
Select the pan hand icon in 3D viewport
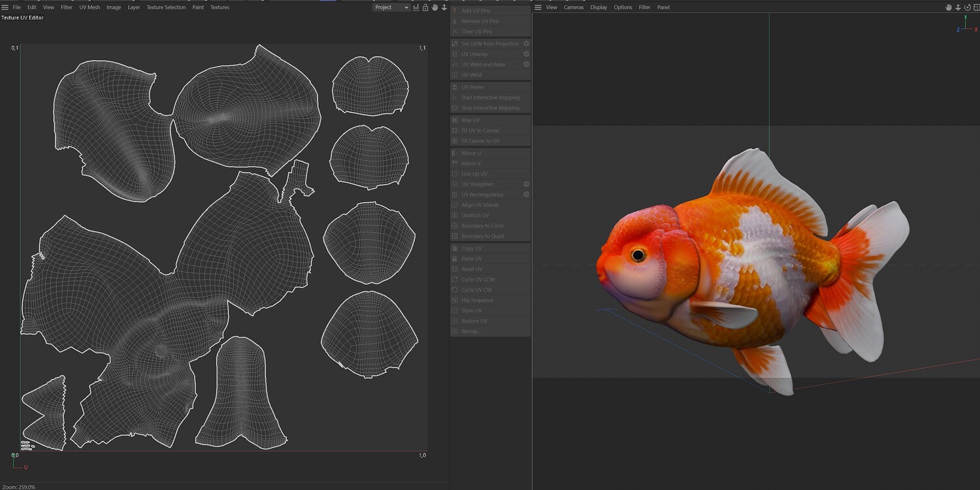pos(949,7)
